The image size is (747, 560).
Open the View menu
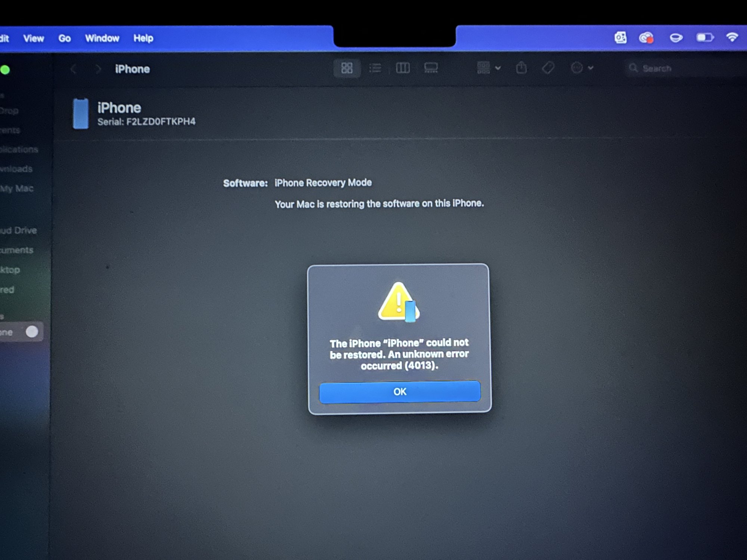34,38
